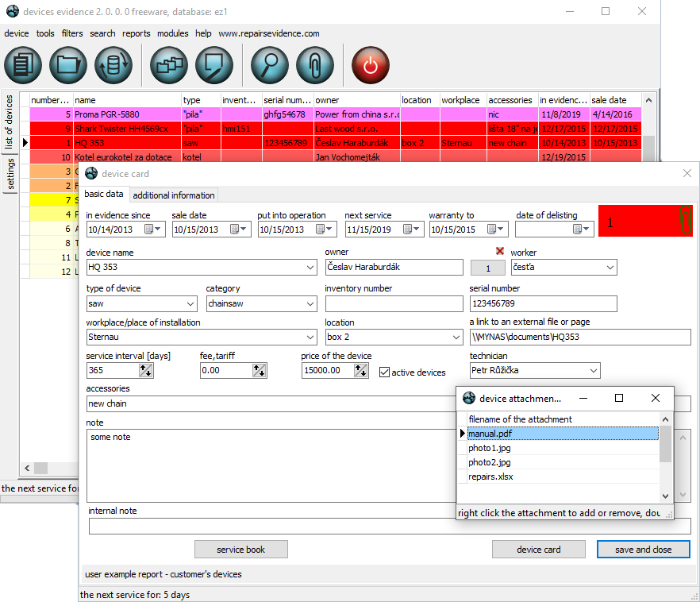
Task: Open the filters menu
Action: [72, 33]
